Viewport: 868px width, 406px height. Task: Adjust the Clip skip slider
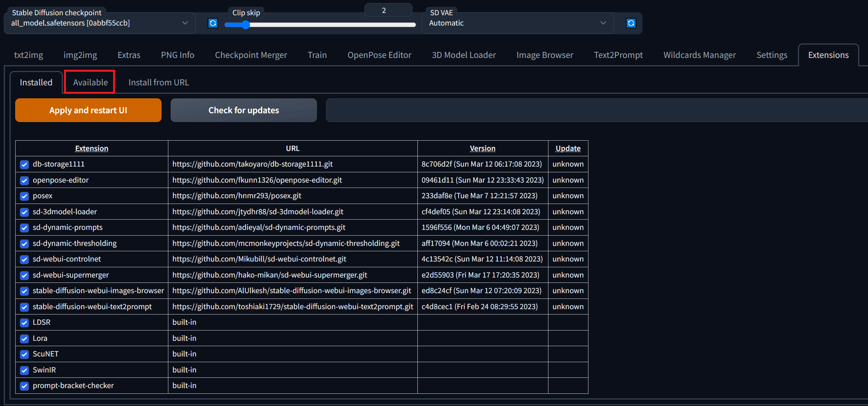pos(246,24)
